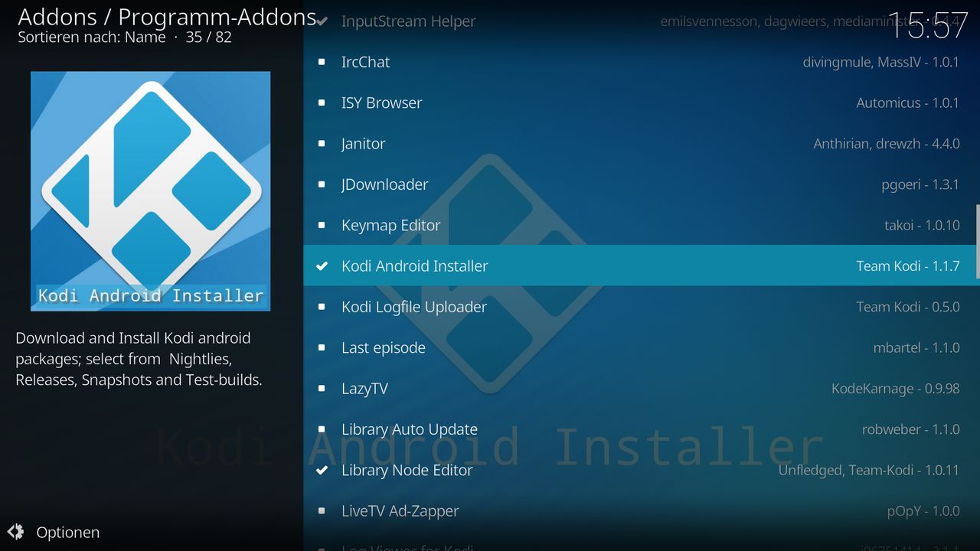Open the Optionen gear icon
The image size is (980, 551).
coord(15,532)
